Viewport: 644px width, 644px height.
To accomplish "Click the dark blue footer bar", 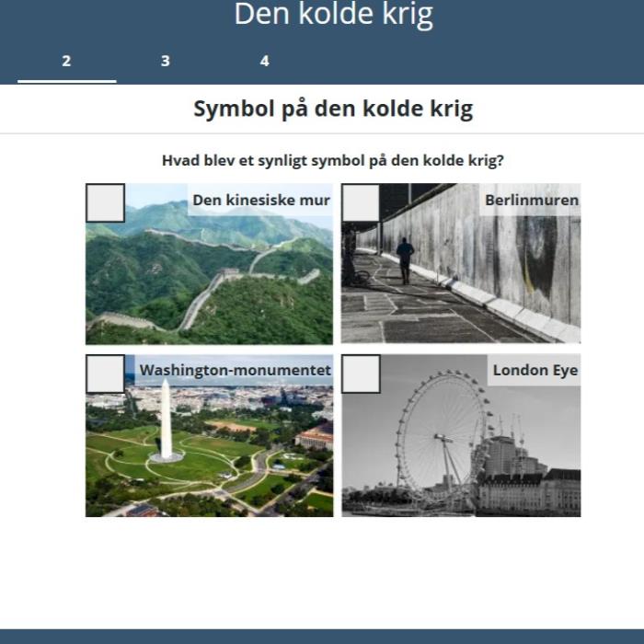I will (x=322, y=636).
